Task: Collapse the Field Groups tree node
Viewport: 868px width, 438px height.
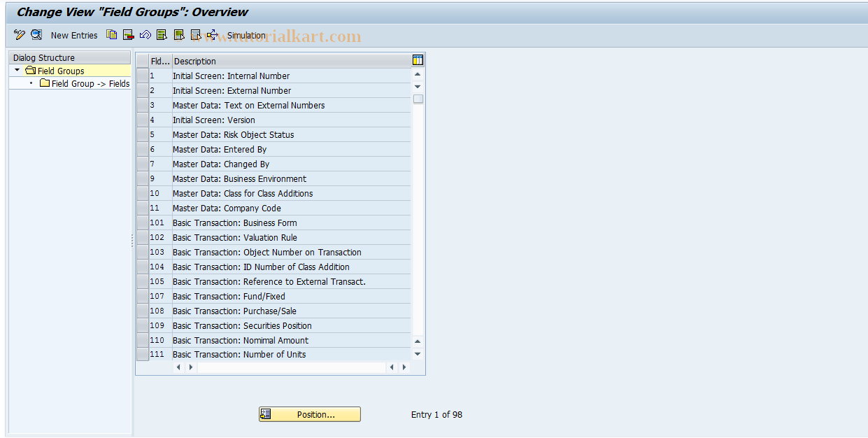Action: 17,71
